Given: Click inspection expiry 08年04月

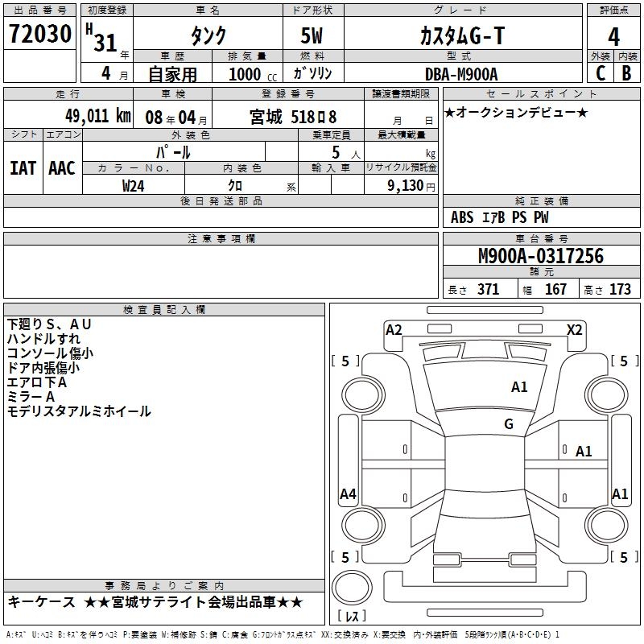Looking at the screenshot, I should click(176, 118).
